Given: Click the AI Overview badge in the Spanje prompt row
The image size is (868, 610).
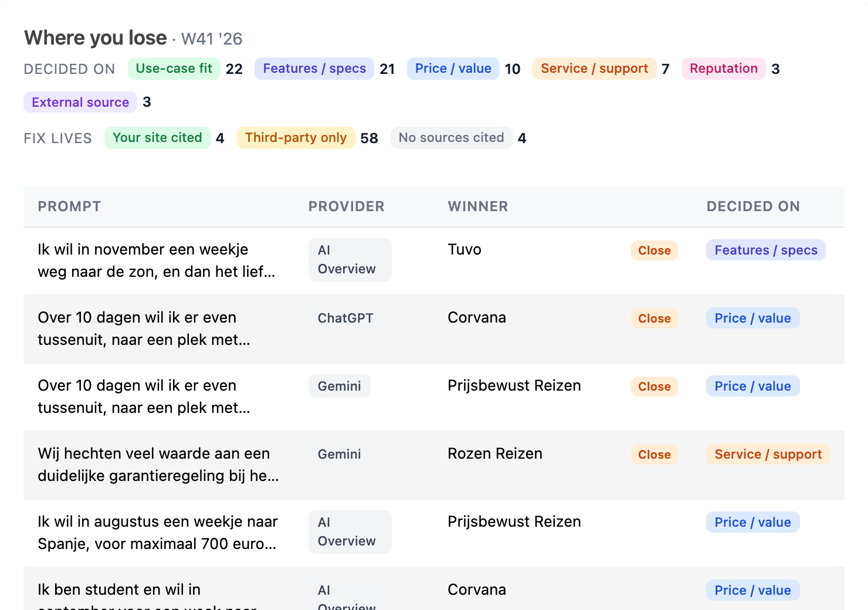Looking at the screenshot, I should (350, 532).
